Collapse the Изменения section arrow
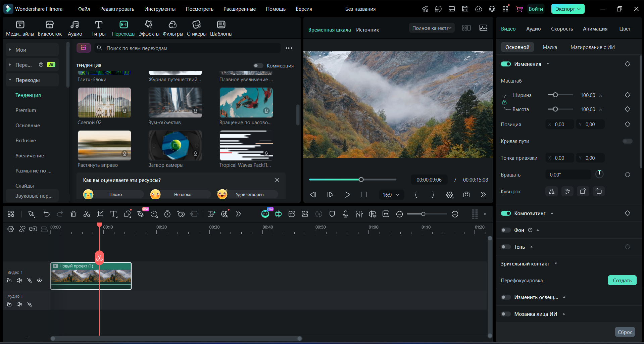 (x=548, y=64)
